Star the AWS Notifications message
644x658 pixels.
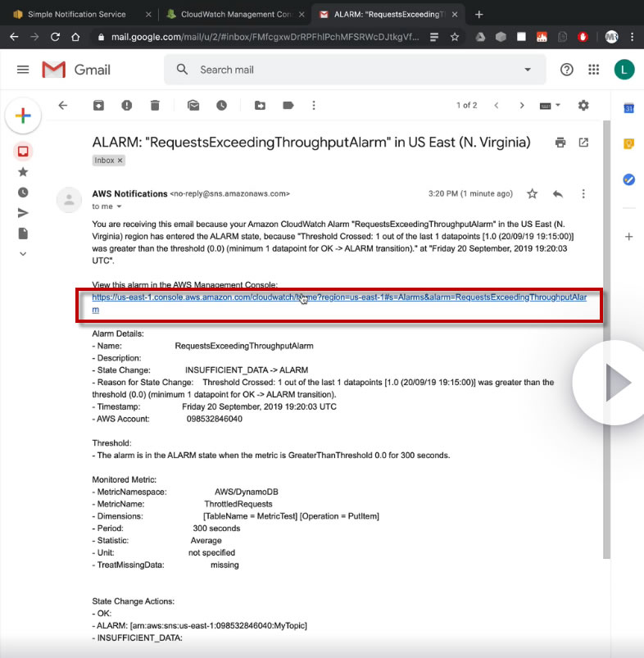pyautogui.click(x=532, y=193)
